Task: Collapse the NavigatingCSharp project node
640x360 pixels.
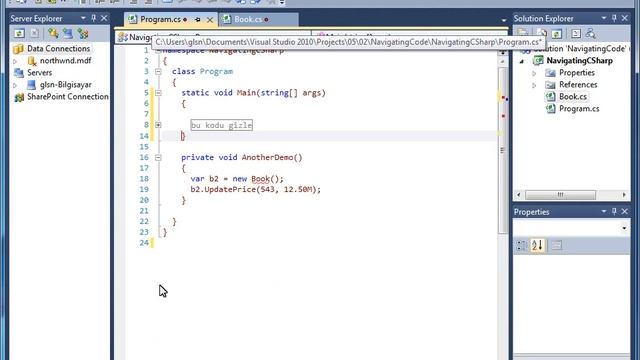Action: click(x=522, y=61)
